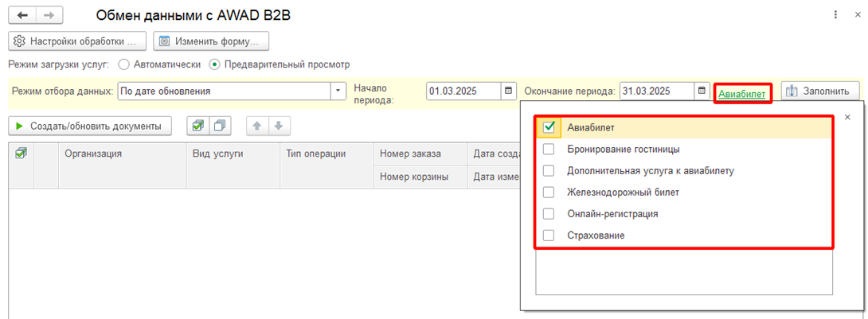This screenshot has height=319, width=868.
Task: Open calendar for the period start date
Action: (509, 91)
